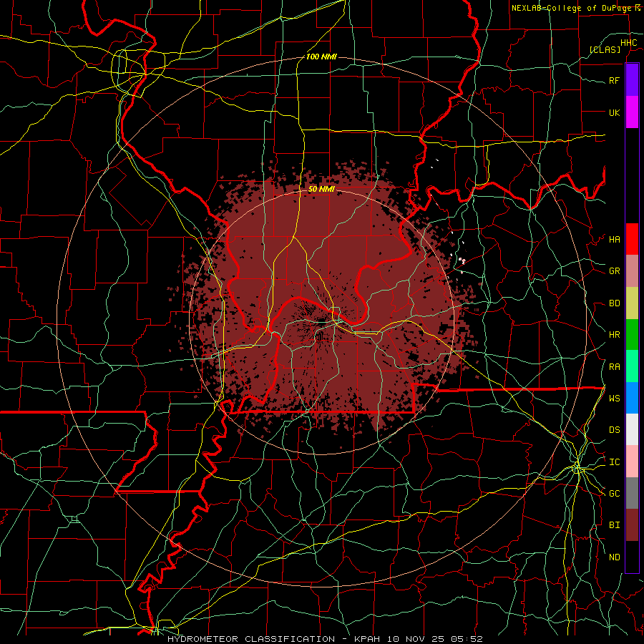Click the purple RF legend color swatch

pyautogui.click(x=632, y=80)
